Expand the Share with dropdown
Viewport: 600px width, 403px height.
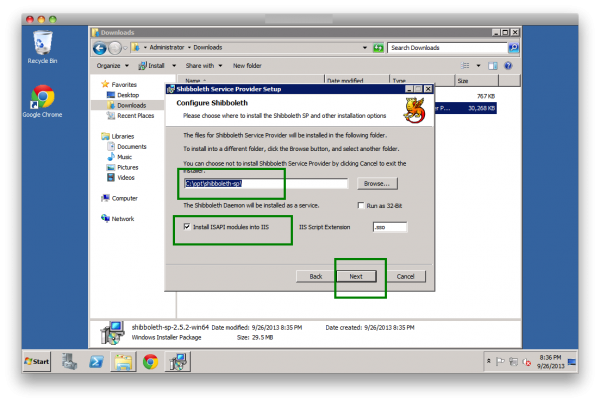[x=204, y=66]
